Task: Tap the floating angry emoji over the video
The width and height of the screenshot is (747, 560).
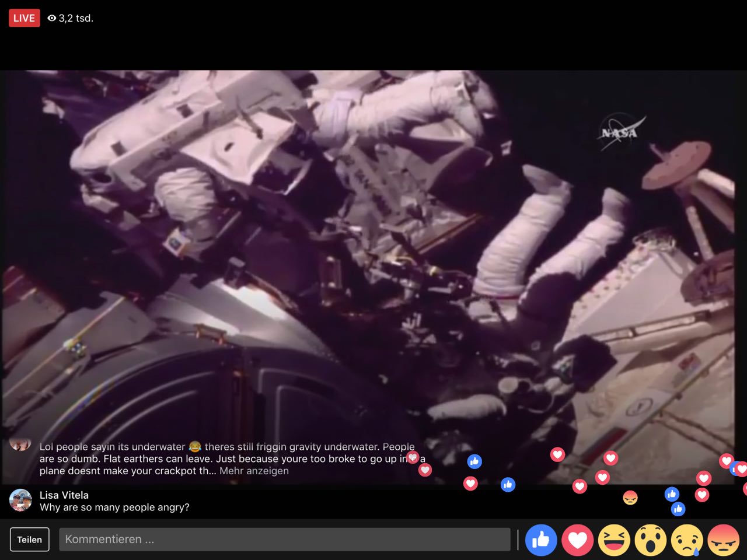Action: point(630,498)
